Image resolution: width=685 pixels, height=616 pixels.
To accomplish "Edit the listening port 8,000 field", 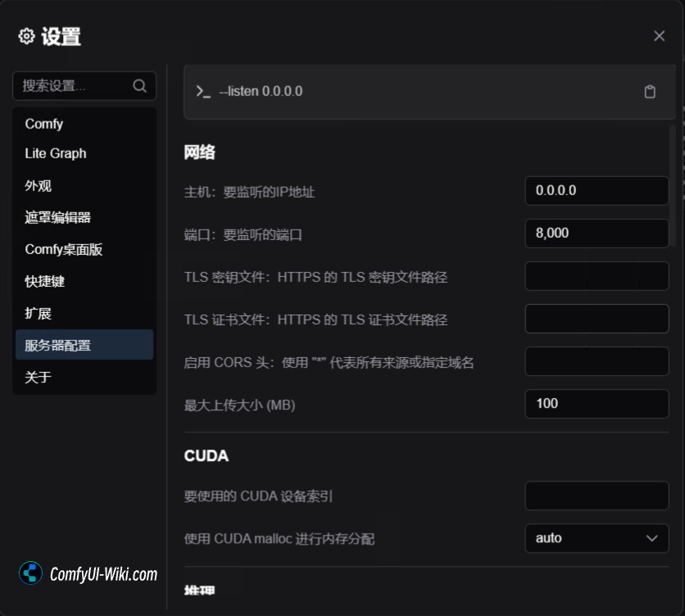I will pyautogui.click(x=597, y=233).
